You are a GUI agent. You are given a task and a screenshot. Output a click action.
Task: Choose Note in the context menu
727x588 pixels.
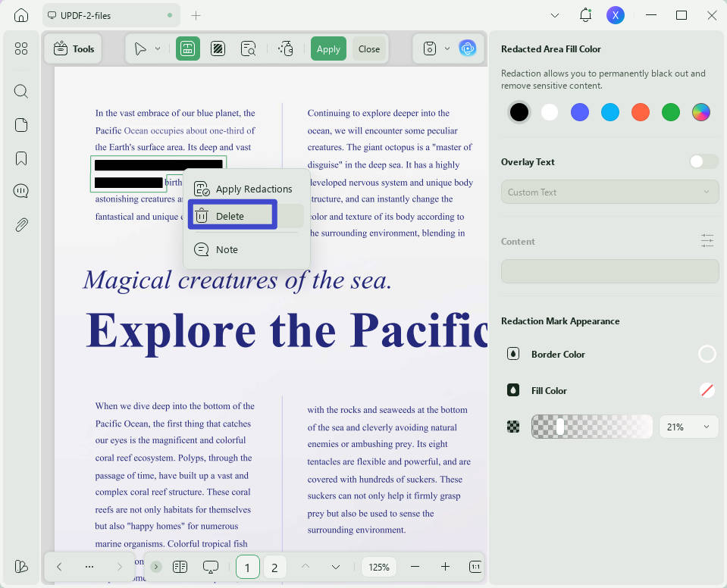246,250
